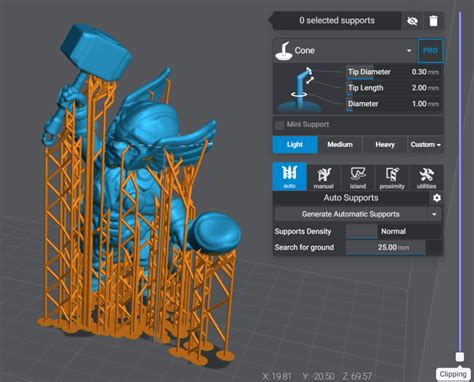This screenshot has height=382, width=474.
Task: Choose the Heavy support preset
Action: pyautogui.click(x=385, y=145)
